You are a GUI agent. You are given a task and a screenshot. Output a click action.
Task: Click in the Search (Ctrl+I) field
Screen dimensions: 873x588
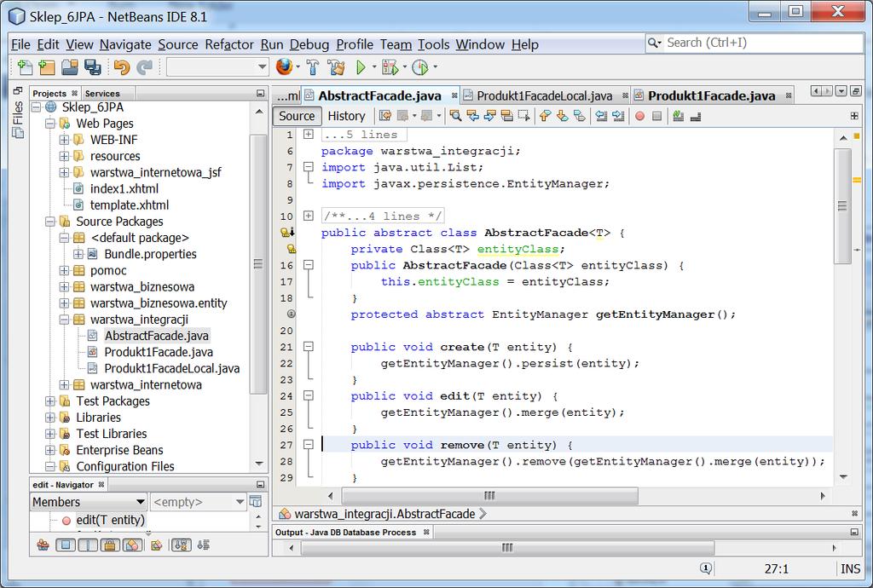pyautogui.click(x=754, y=43)
